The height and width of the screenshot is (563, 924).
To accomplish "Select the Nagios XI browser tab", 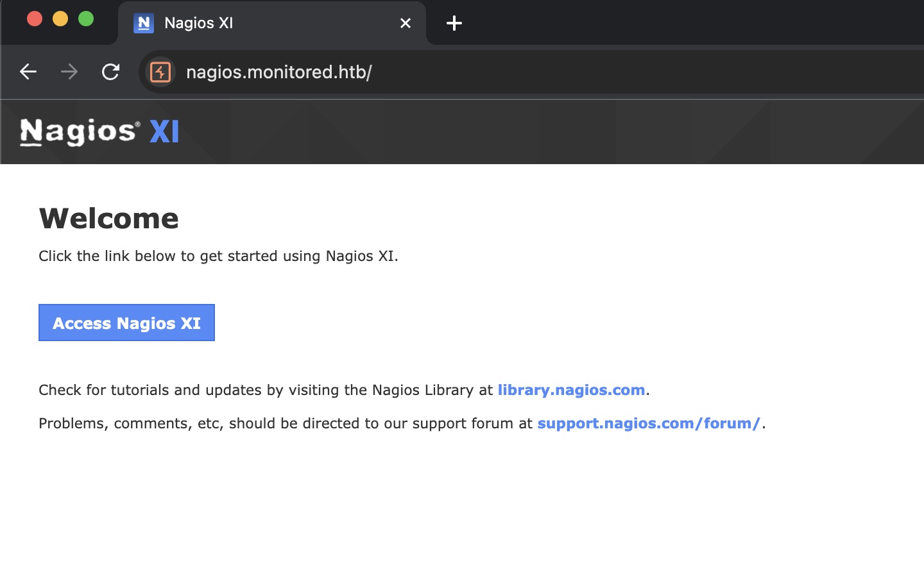I will [272, 23].
